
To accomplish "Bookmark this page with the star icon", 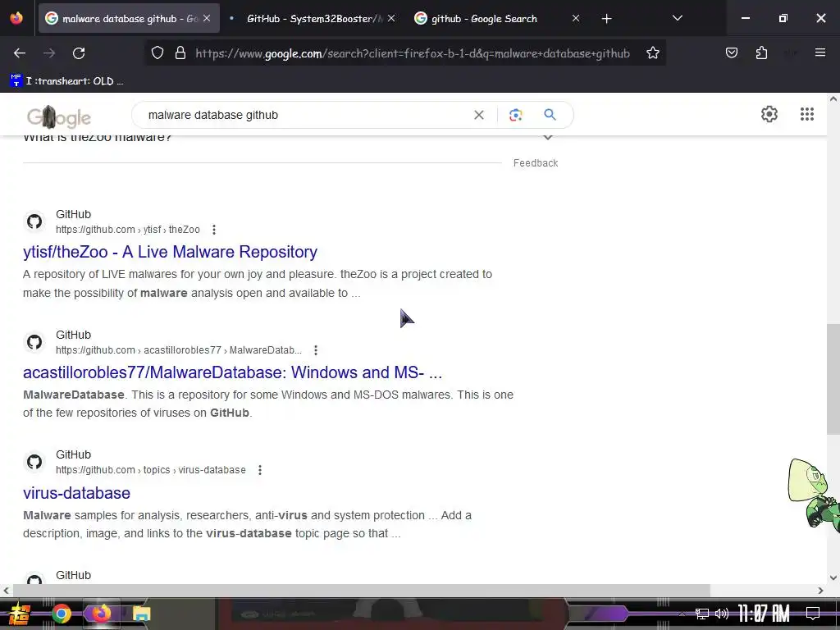I will tap(652, 53).
